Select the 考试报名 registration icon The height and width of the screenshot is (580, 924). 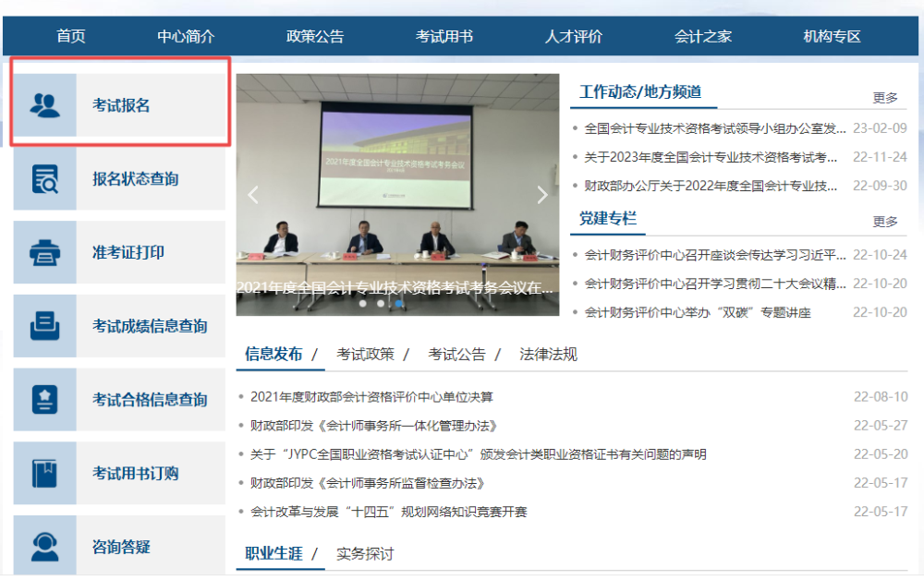(45, 104)
